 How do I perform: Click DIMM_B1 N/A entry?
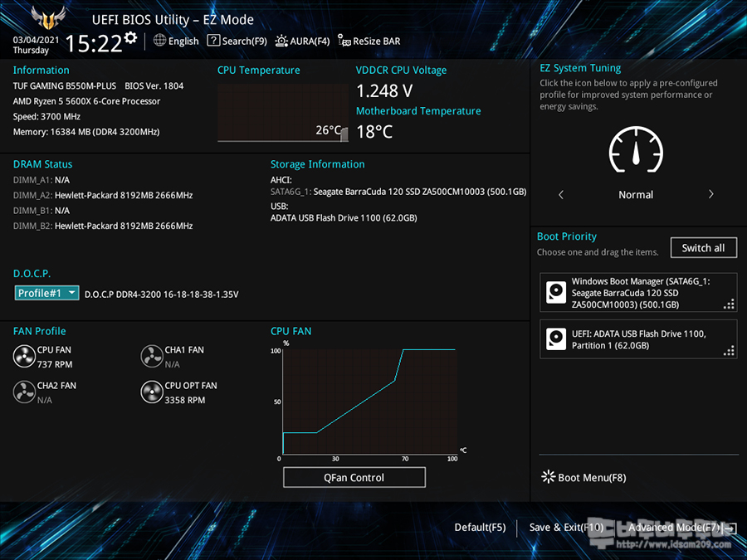click(41, 211)
